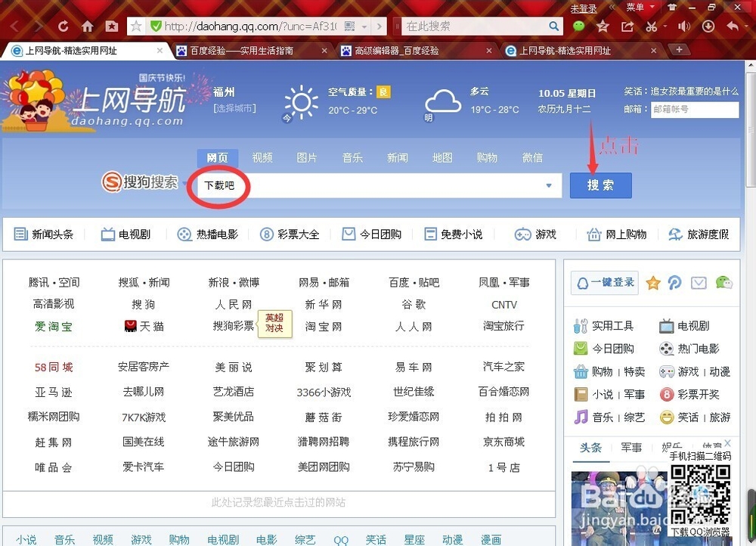
Task: Select the 视频 category tab
Action: coord(262,157)
